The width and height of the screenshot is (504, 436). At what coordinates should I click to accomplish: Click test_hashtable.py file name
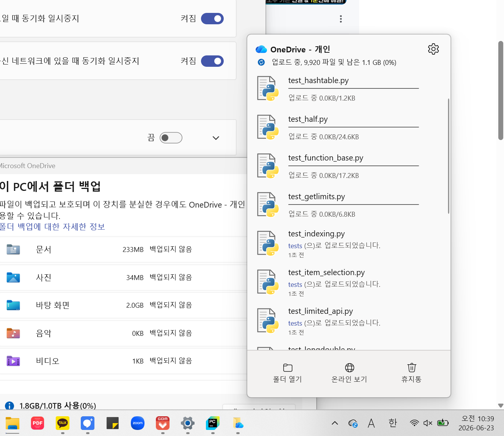click(318, 80)
